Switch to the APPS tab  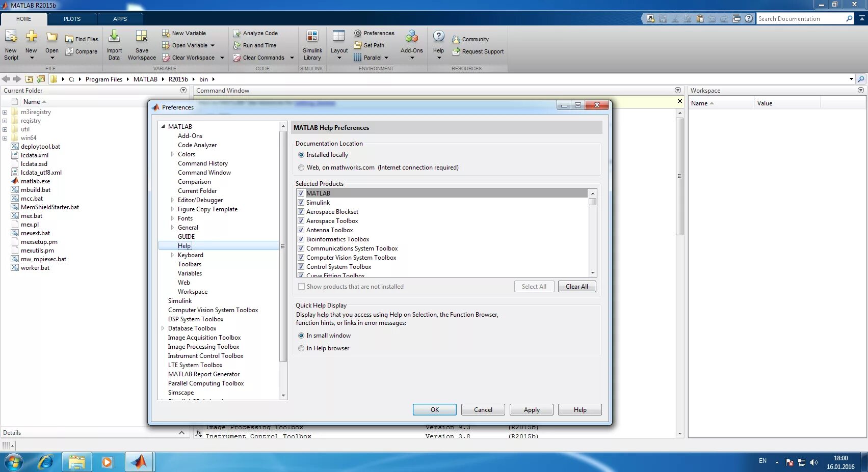[x=120, y=19]
